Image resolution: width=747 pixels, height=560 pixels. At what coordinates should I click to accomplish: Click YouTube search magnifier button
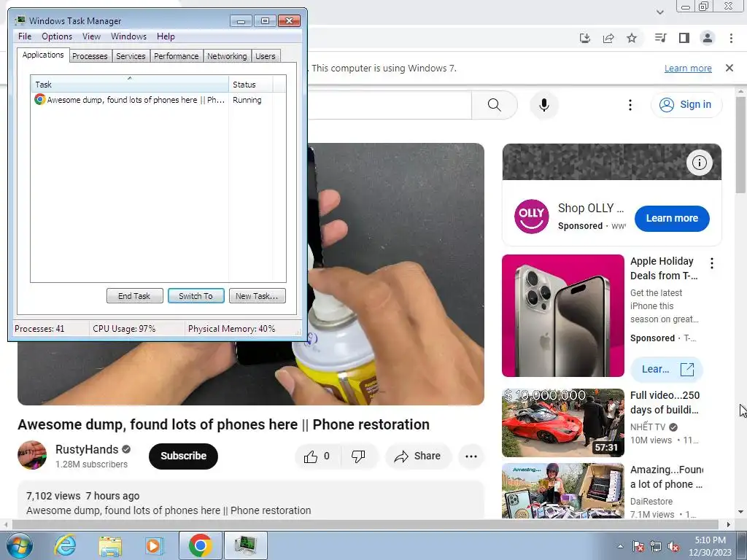click(495, 105)
